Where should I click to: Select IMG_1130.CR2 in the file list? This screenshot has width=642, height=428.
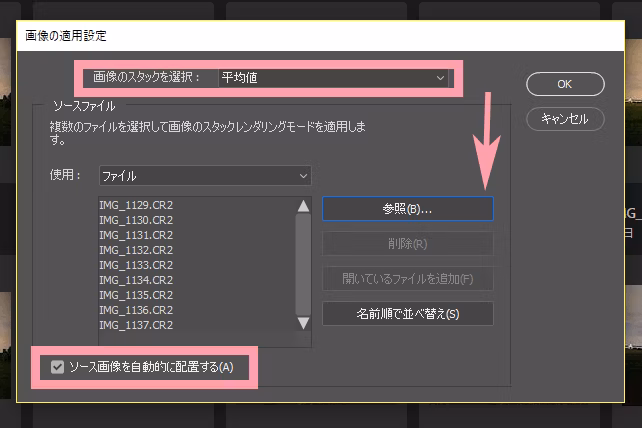pos(136,220)
